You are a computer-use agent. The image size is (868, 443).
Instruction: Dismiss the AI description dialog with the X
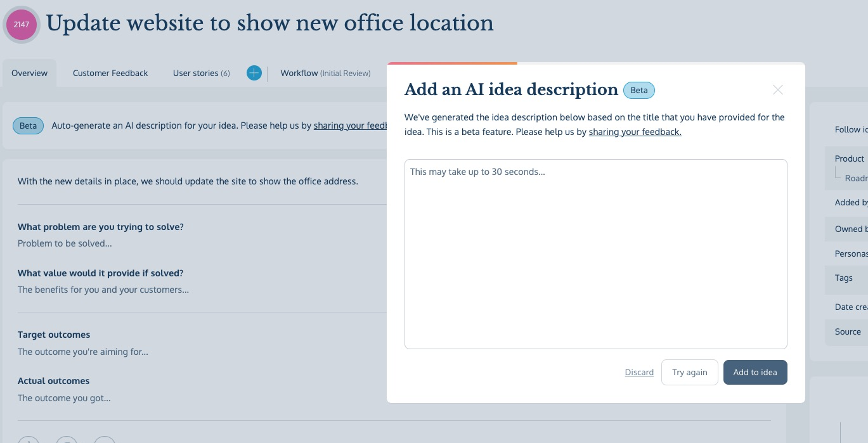(777, 90)
